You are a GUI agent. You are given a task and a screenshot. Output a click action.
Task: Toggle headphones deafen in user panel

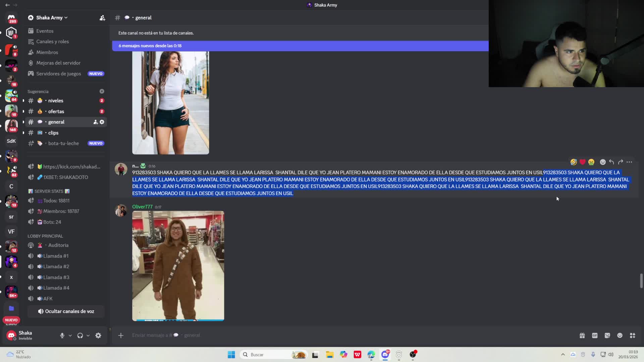coord(80,336)
